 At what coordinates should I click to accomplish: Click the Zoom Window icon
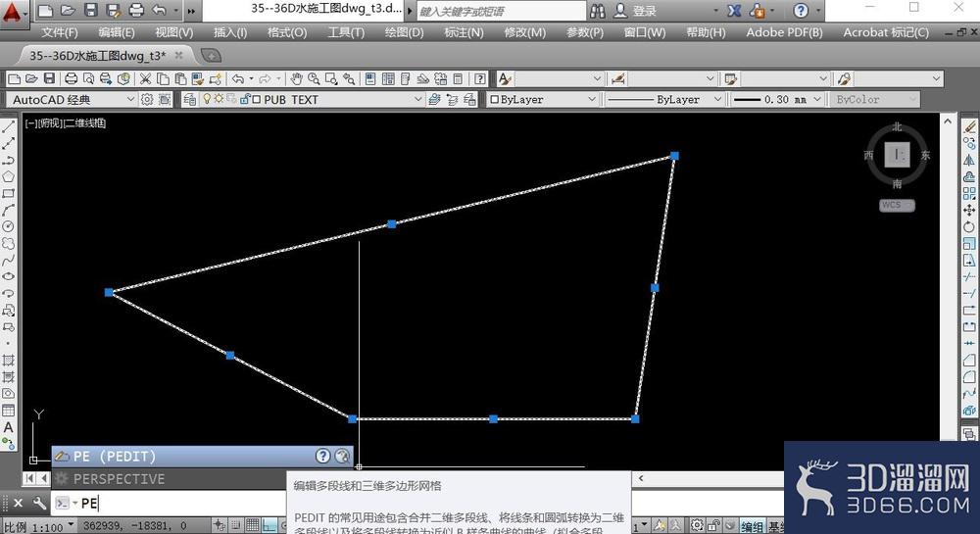click(331, 78)
